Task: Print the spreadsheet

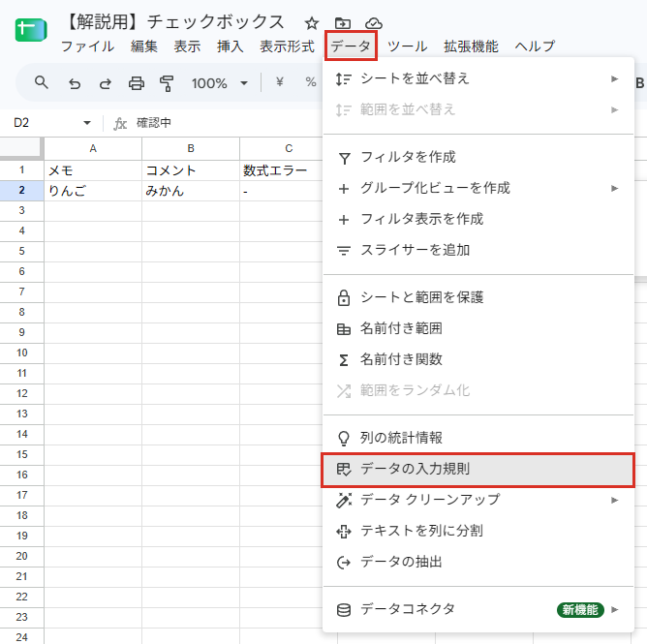Action: click(x=137, y=83)
